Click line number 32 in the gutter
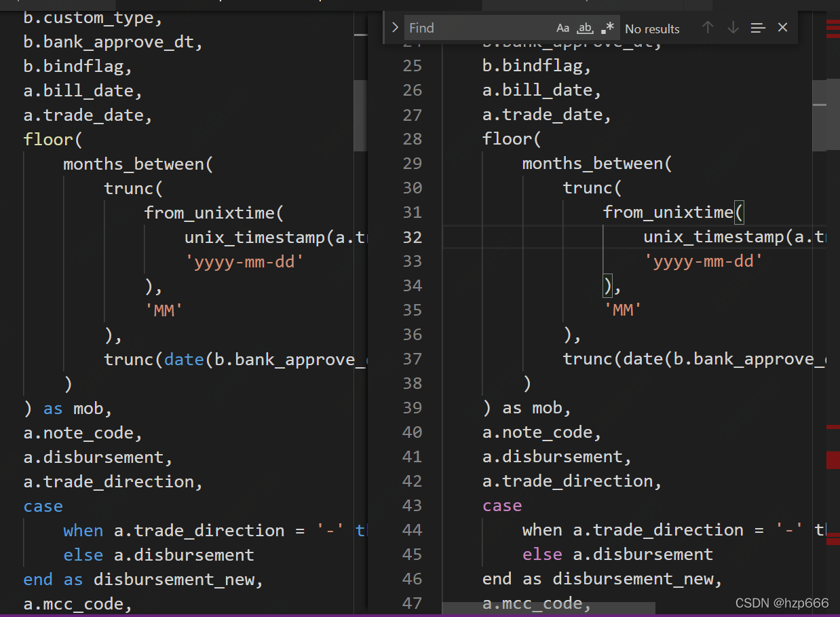The width and height of the screenshot is (840, 617). [x=412, y=236]
